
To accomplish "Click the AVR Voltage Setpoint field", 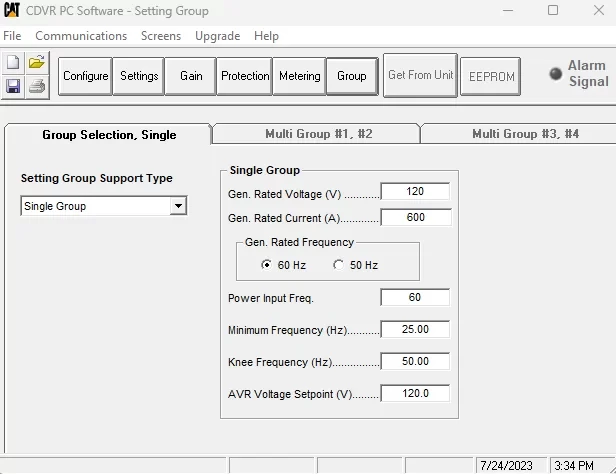I will pyautogui.click(x=415, y=393).
